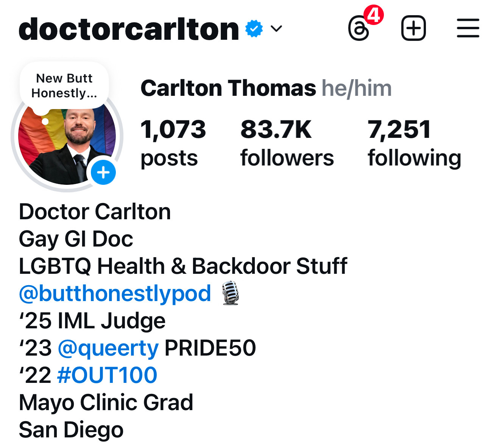Viewport: 488px width, 448px height.
Task: Open the doctorcarlton username dropdown
Action: point(129,29)
